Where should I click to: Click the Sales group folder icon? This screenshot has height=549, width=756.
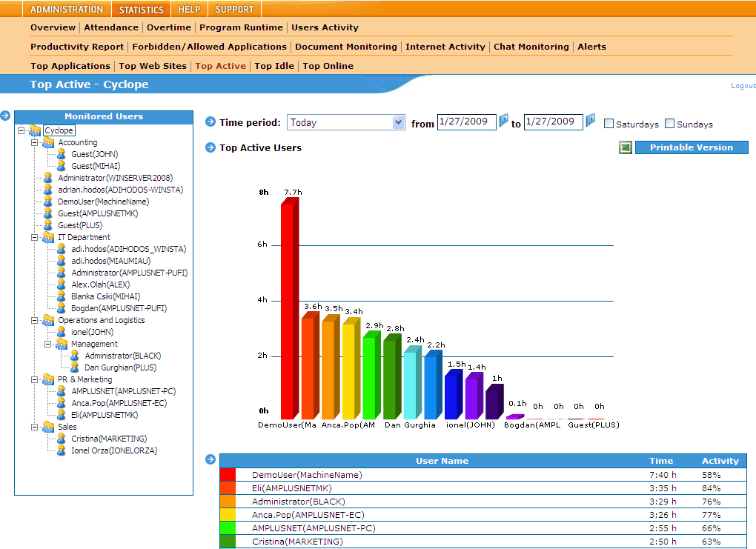48,427
